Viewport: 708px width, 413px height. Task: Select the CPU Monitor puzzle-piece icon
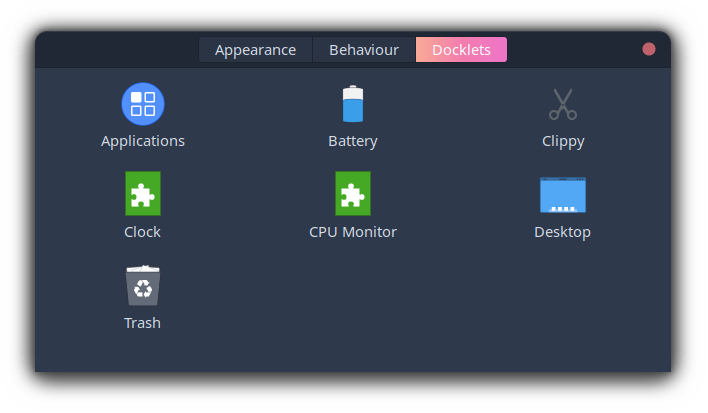[x=353, y=194]
